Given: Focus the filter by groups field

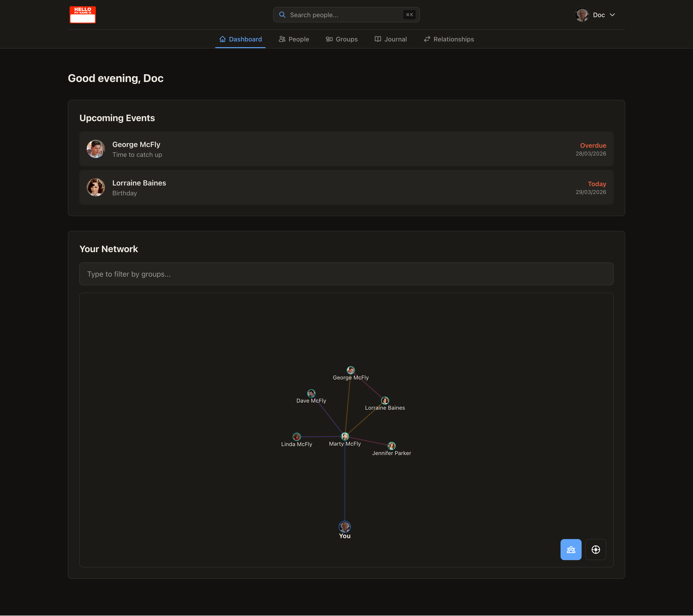Looking at the screenshot, I should (346, 274).
